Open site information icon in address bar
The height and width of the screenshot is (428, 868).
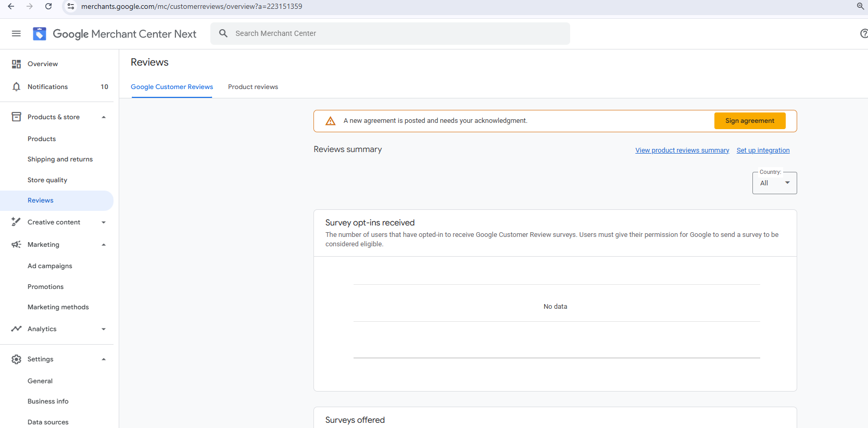[71, 6]
